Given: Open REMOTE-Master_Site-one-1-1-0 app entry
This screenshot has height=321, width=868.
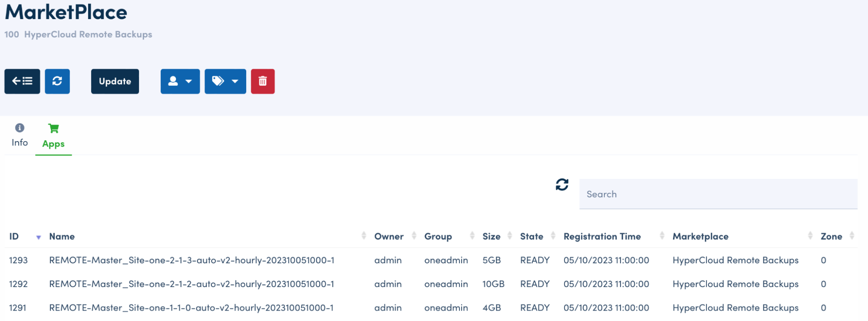Looking at the screenshot, I should (191, 308).
